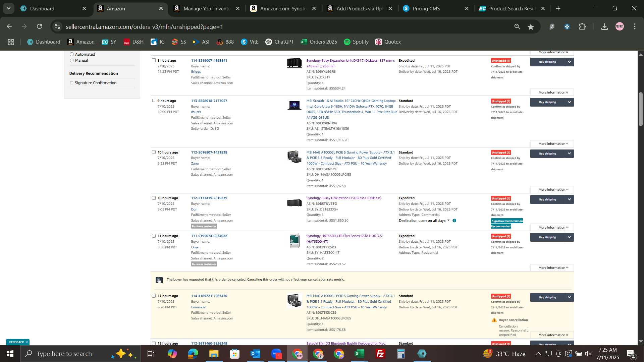644x362 pixels.
Task: Open the Dashboard bookmark
Action: [x=44, y=42]
